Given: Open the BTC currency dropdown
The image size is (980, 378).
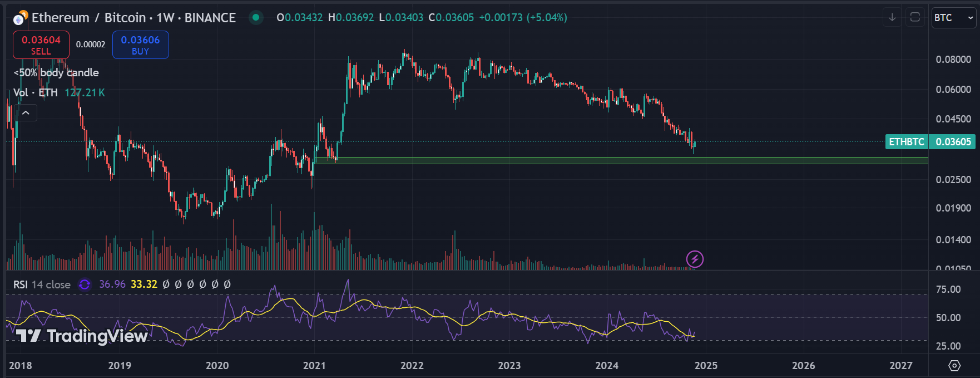Looking at the screenshot, I should (954, 18).
